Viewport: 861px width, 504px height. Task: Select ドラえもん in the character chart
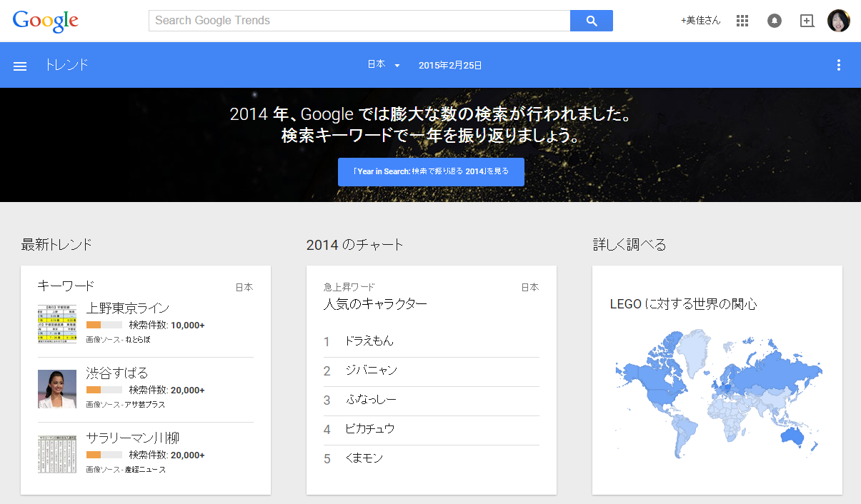point(369,341)
